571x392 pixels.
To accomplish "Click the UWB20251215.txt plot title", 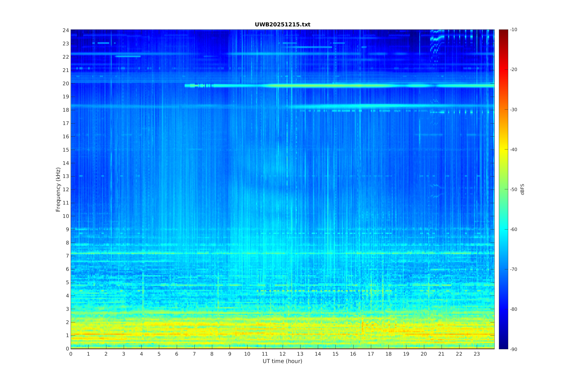I will coord(282,24).
